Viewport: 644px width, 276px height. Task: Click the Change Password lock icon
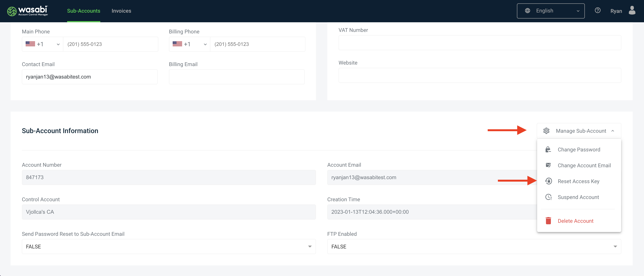[x=548, y=150]
